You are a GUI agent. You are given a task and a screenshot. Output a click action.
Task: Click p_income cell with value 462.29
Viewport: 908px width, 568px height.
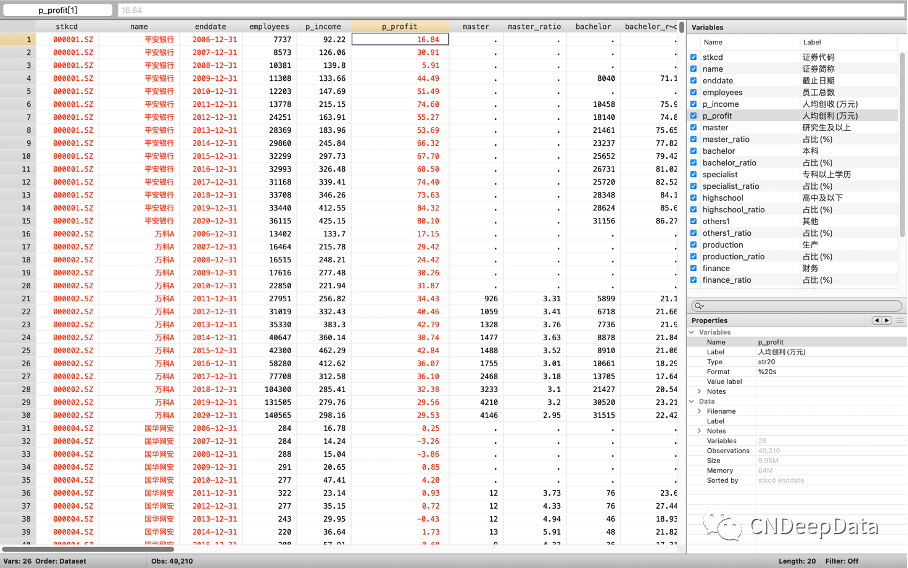[324, 350]
